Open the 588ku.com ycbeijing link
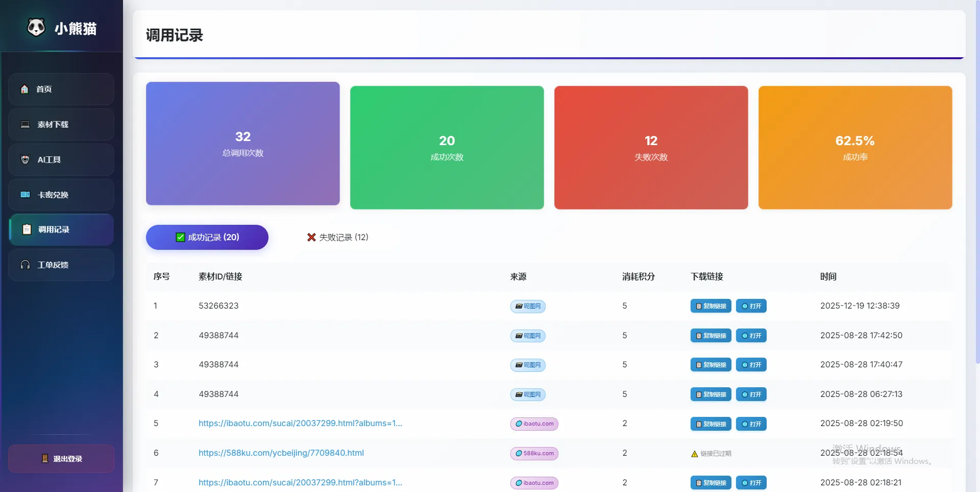 point(281,453)
